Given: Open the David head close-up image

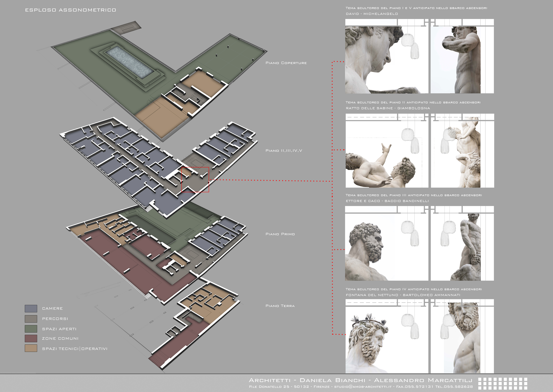Looking at the screenshot, I should (387, 56).
